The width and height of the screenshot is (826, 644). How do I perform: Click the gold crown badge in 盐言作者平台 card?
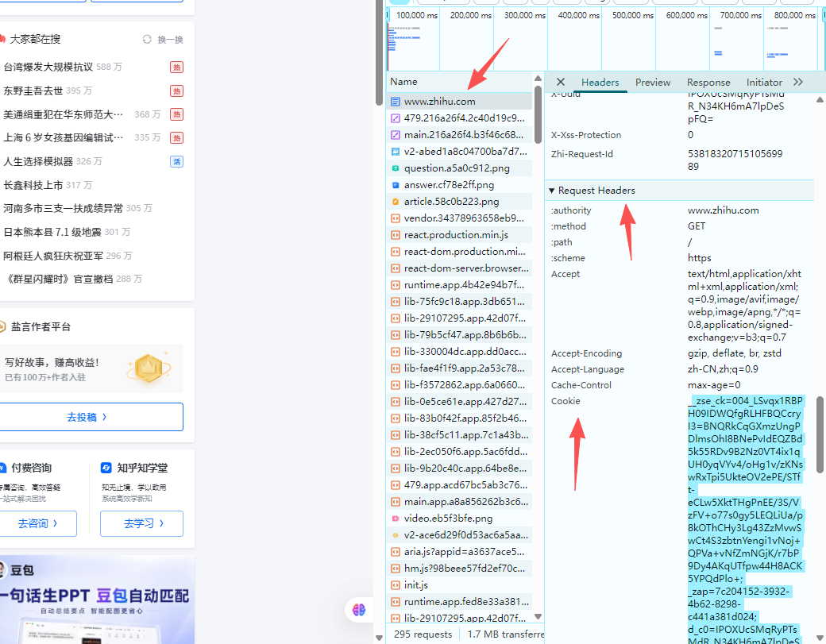point(148,368)
